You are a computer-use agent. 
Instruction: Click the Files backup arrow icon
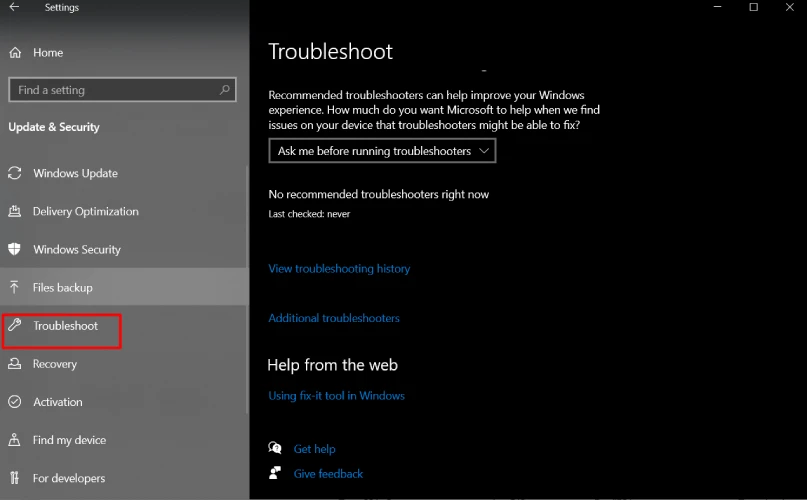pos(14,287)
